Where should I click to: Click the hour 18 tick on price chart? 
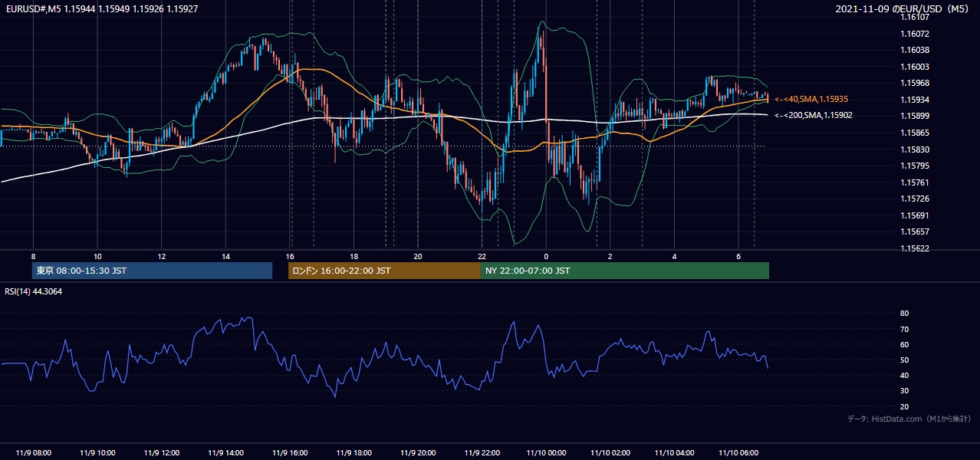[354, 256]
